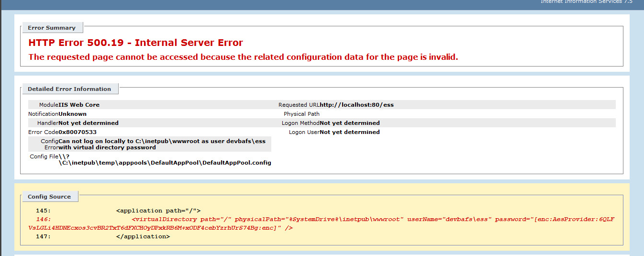Select the IIS Web Core module value

pyautogui.click(x=79, y=105)
